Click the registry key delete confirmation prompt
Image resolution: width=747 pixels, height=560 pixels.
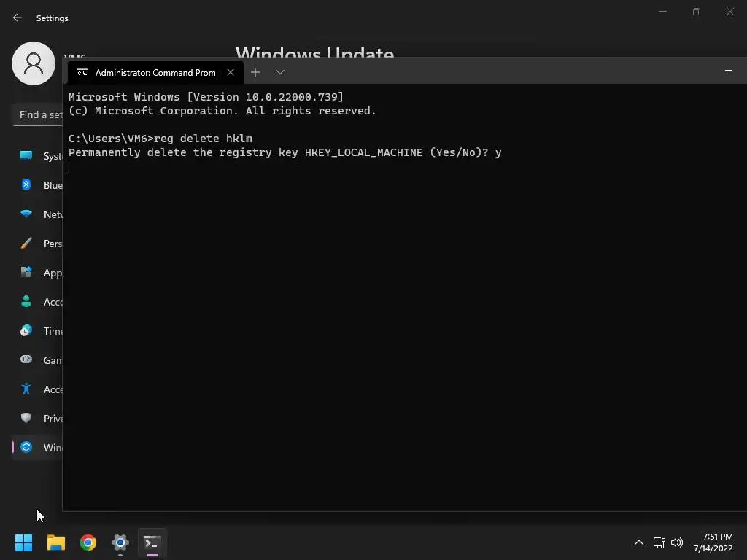(x=285, y=152)
